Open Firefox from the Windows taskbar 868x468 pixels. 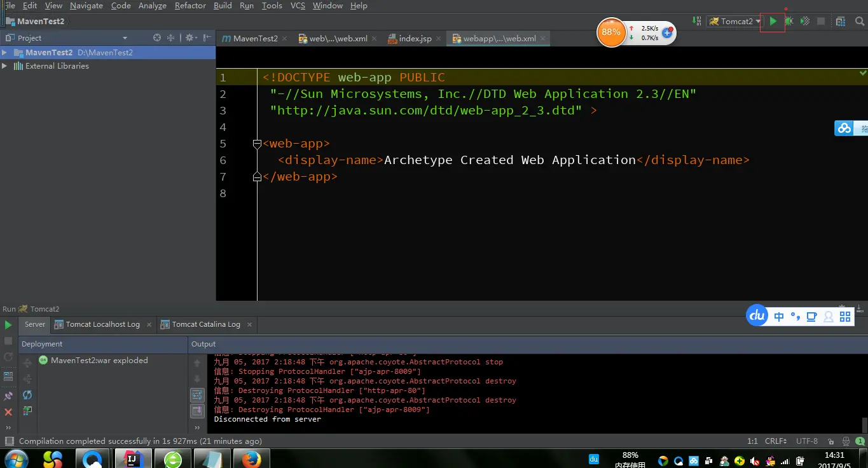pyautogui.click(x=251, y=458)
